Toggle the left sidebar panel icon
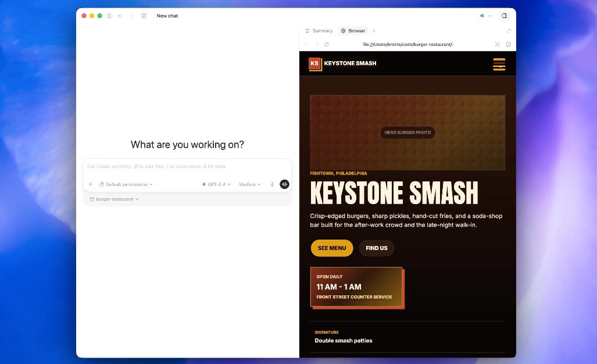 pyautogui.click(x=109, y=16)
